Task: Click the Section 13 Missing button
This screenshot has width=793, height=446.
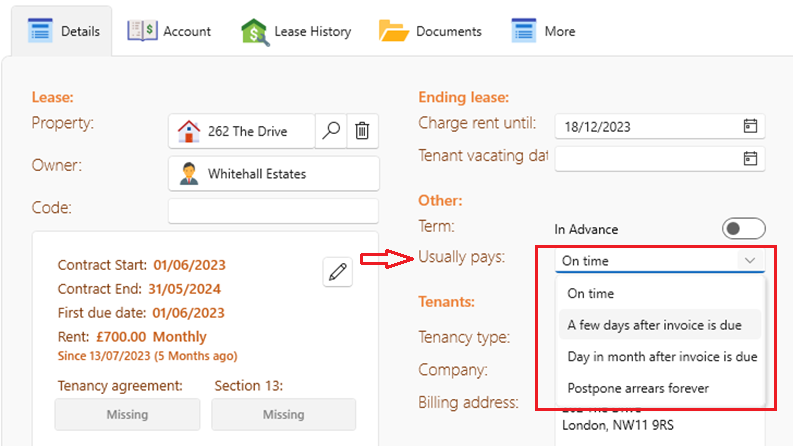Action: (x=284, y=415)
